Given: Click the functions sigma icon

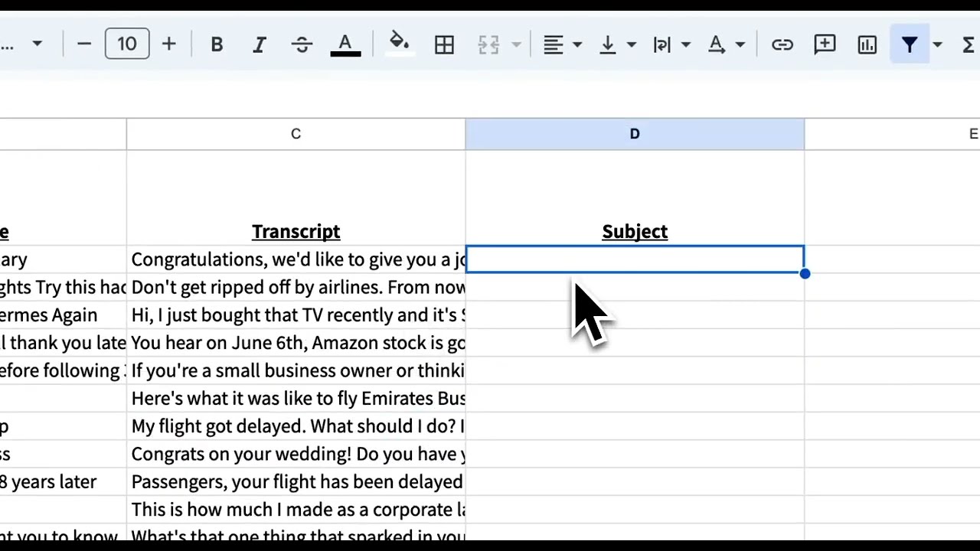Looking at the screenshot, I should coord(968,44).
